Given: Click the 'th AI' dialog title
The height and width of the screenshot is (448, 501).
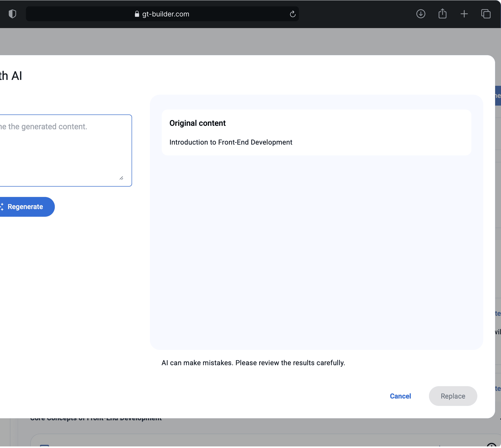Looking at the screenshot, I should point(11,76).
